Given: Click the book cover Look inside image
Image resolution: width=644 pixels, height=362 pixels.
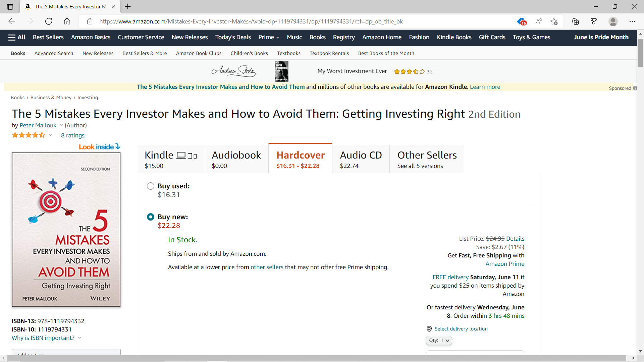Looking at the screenshot, I should click(66, 230).
